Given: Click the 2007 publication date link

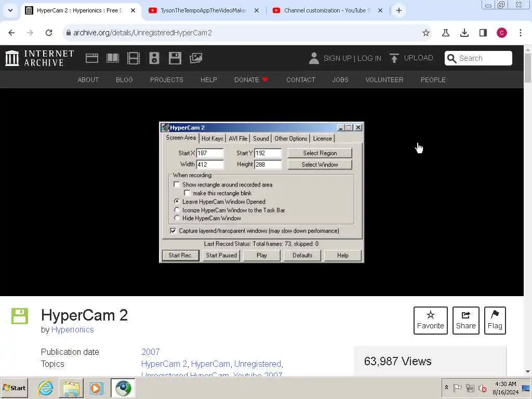Looking at the screenshot, I should [x=150, y=352].
